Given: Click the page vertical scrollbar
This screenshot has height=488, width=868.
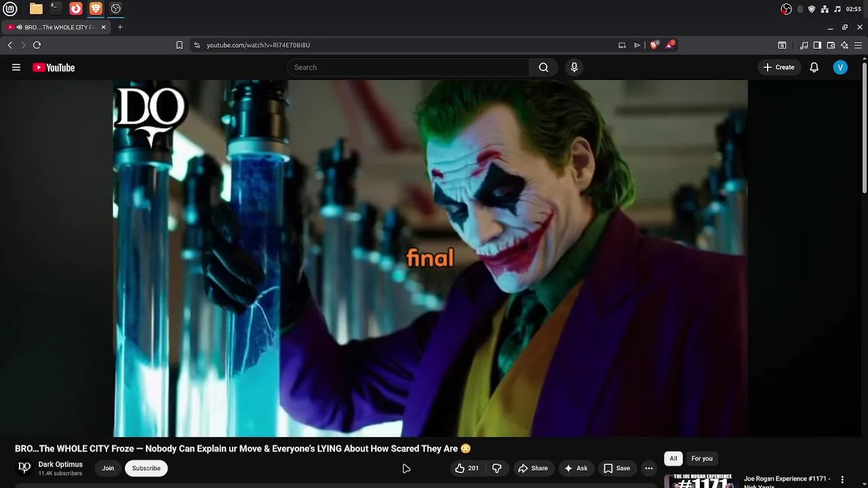Looking at the screenshot, I should (x=865, y=128).
